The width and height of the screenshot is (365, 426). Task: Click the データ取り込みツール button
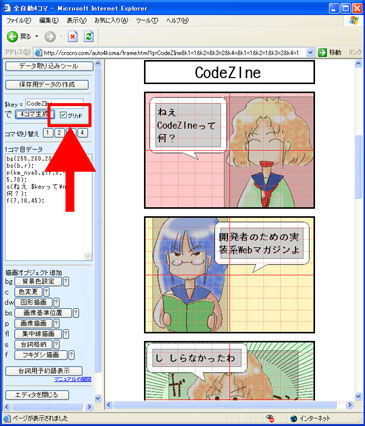(49, 66)
